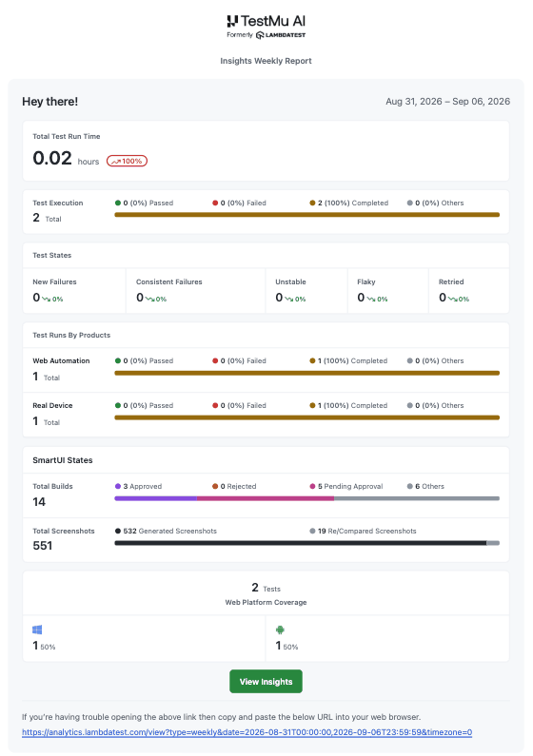Click black dot beside 532 Generated Screenshots

pyautogui.click(x=118, y=531)
